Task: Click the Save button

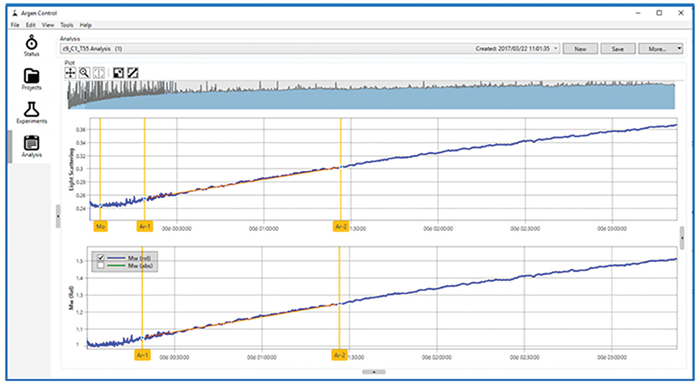Action: [x=617, y=49]
